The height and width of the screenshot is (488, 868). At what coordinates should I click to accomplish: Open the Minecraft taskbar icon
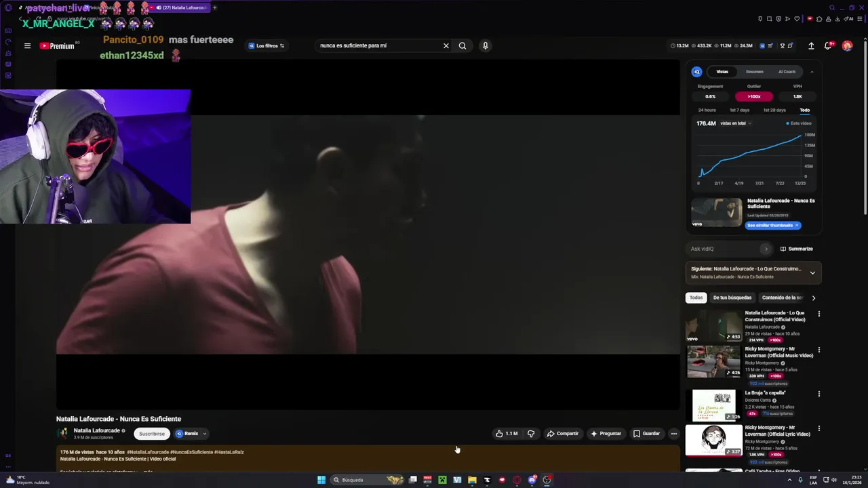[x=442, y=480]
